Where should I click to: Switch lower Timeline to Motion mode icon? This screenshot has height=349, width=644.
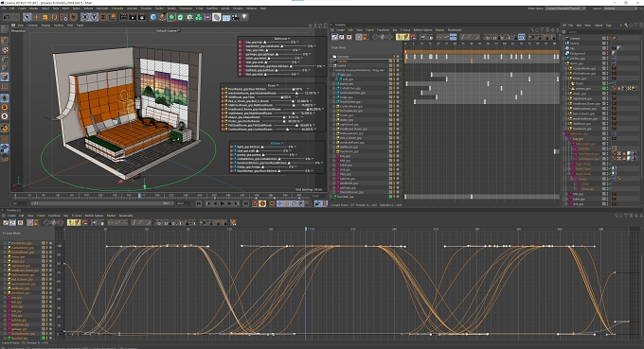click(x=20, y=222)
